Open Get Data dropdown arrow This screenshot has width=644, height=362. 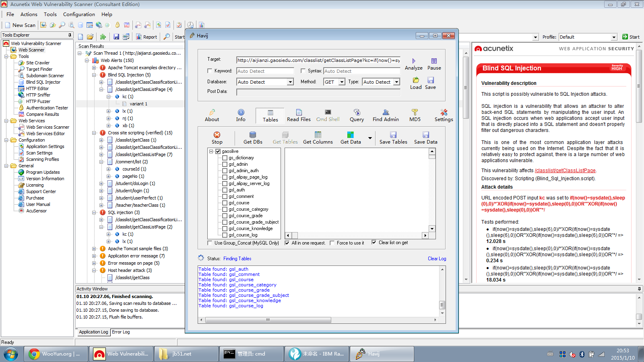[x=370, y=138]
